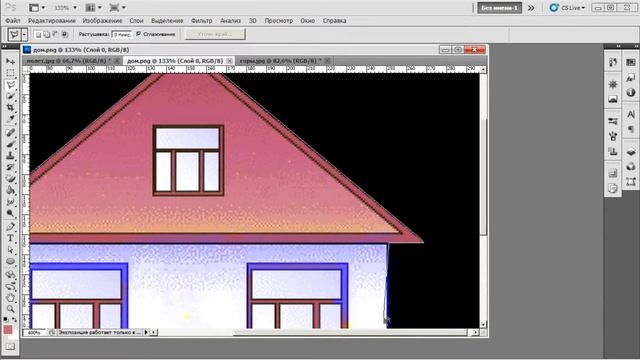The width and height of the screenshot is (640, 360).
Task: Open the Paragraph panel icon
Action: point(631,129)
